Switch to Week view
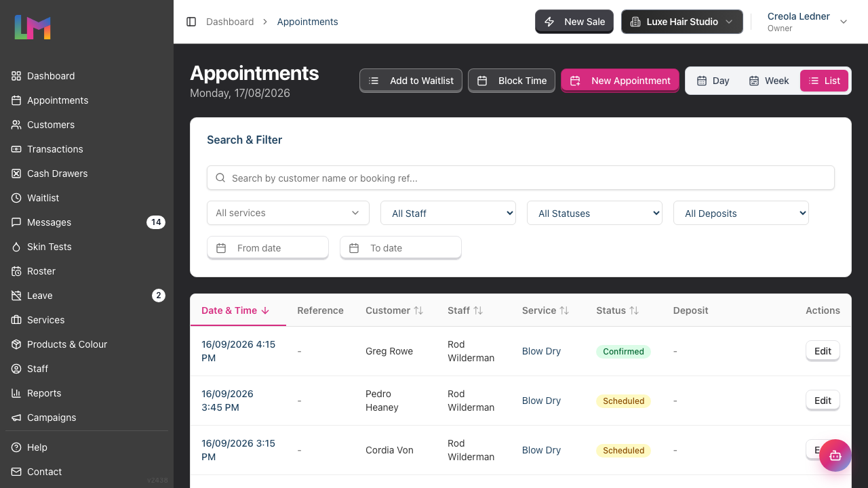This screenshot has width=868, height=488. (x=769, y=81)
